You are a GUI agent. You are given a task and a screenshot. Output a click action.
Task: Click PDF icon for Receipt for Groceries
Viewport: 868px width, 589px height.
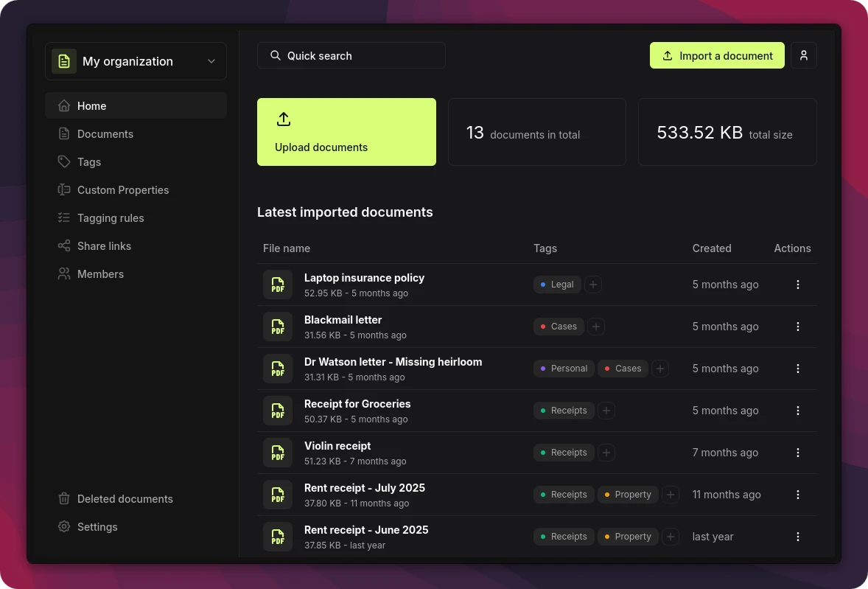[277, 411]
